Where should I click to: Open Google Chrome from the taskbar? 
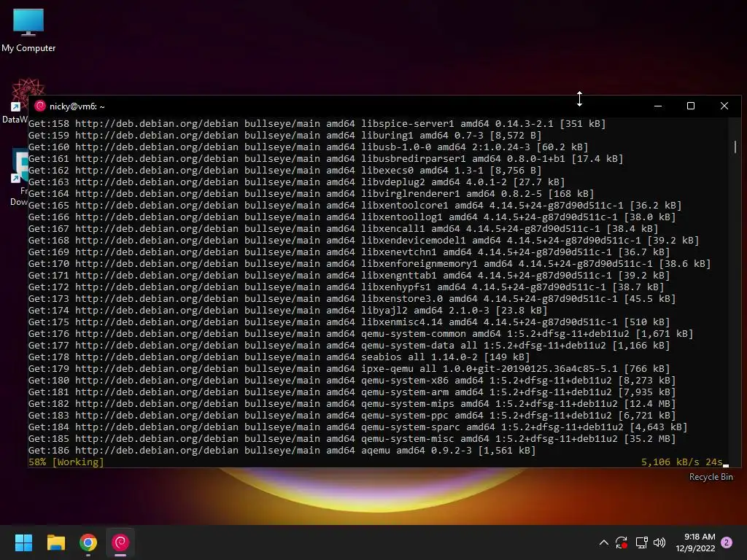click(88, 542)
